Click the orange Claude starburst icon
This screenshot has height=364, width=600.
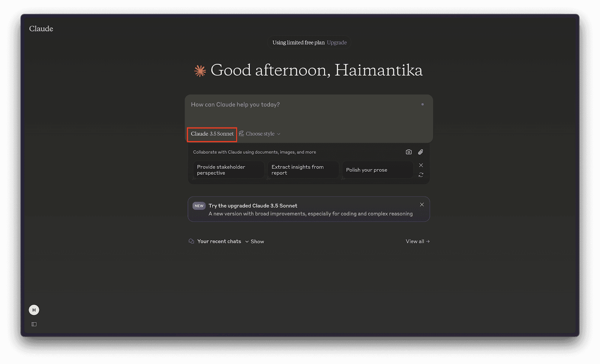click(x=200, y=71)
